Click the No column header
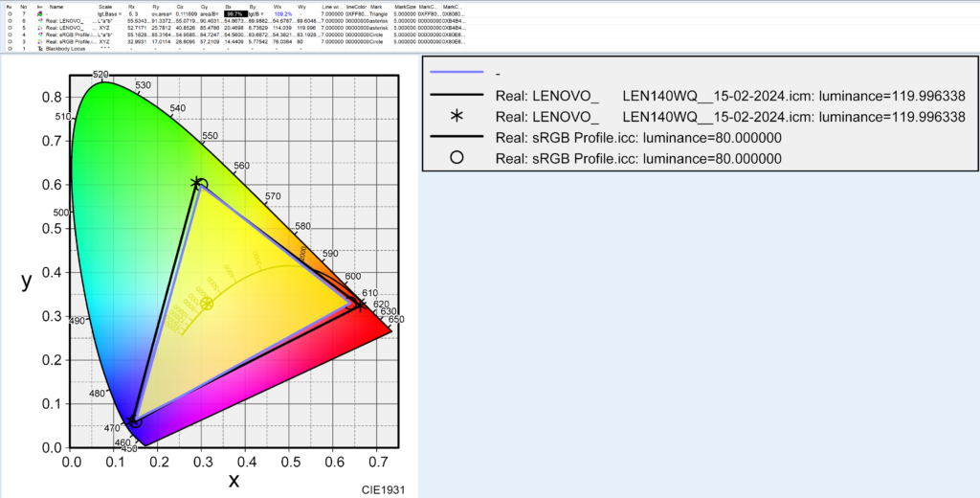The image size is (980, 498). point(24,7)
